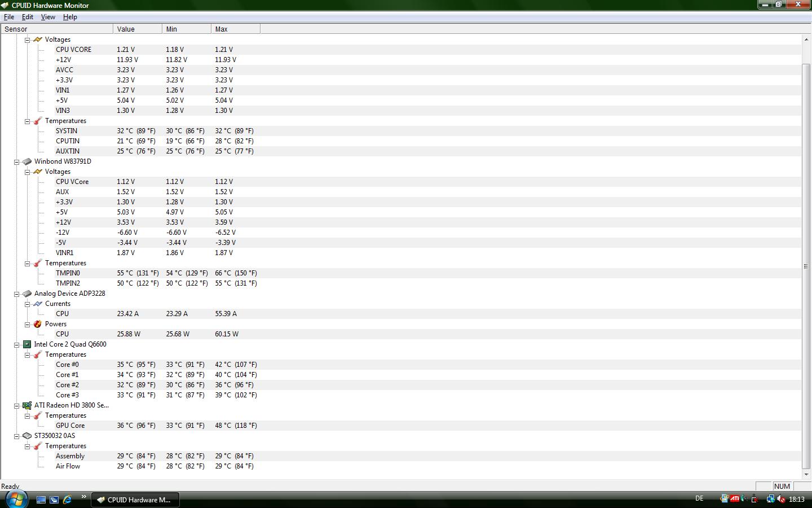Image resolution: width=812 pixels, height=508 pixels.
Task: Collapse Voltages under Winbond W83791D
Action: (x=27, y=172)
